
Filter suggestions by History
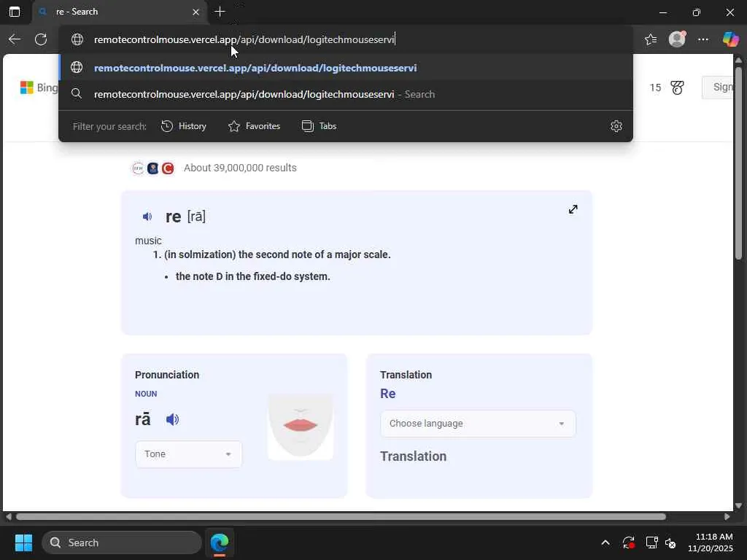[x=183, y=126]
